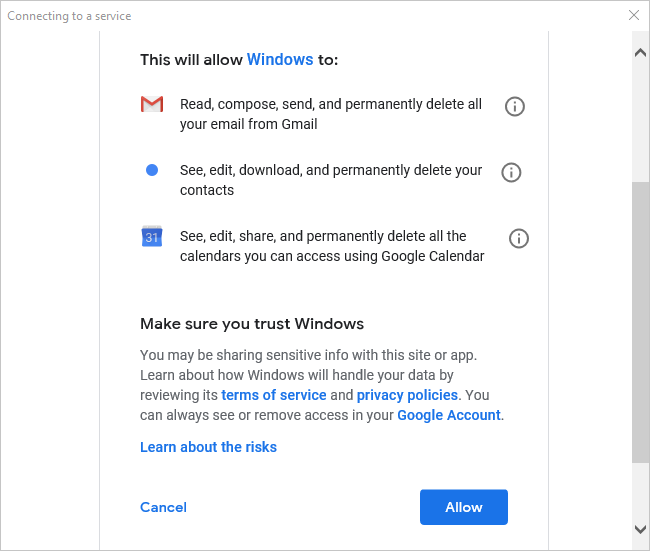
Task: Open the terms of service link
Action: click(274, 395)
